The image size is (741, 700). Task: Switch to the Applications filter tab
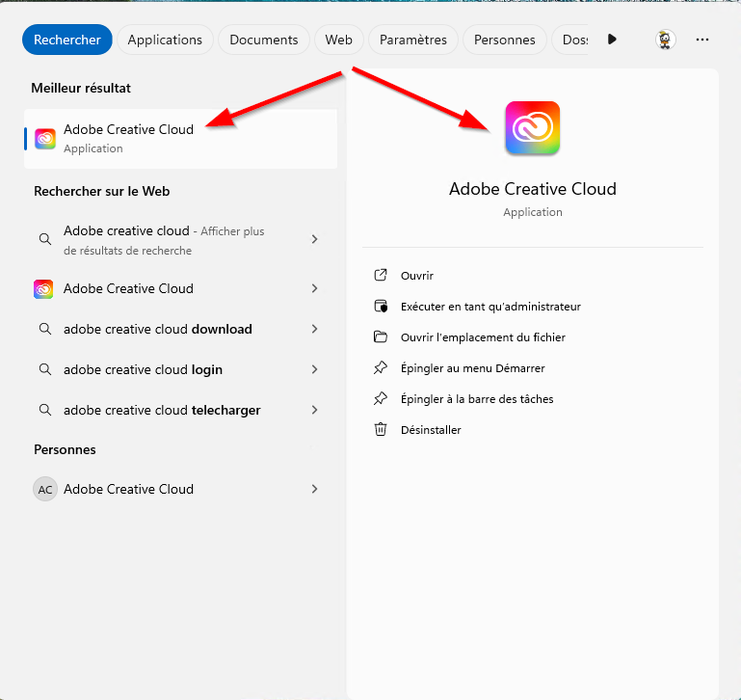tap(165, 40)
